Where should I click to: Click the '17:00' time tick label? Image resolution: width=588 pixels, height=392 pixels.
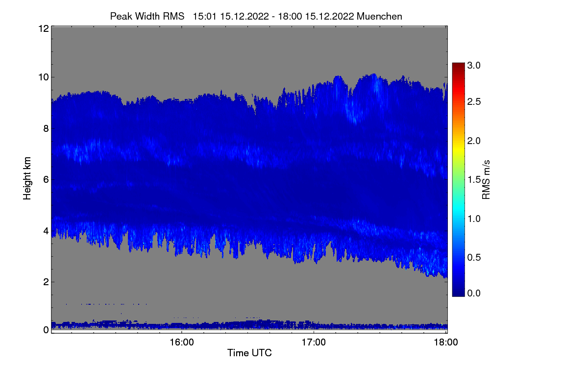pos(314,343)
